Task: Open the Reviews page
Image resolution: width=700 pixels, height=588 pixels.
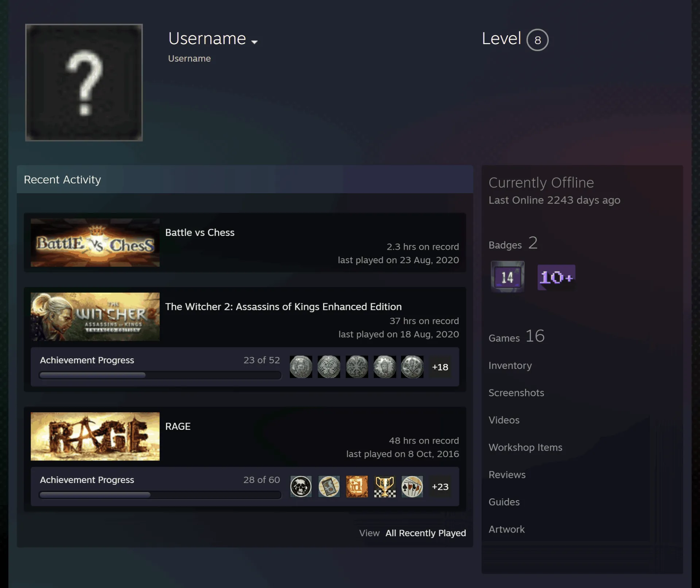Action: (x=507, y=475)
